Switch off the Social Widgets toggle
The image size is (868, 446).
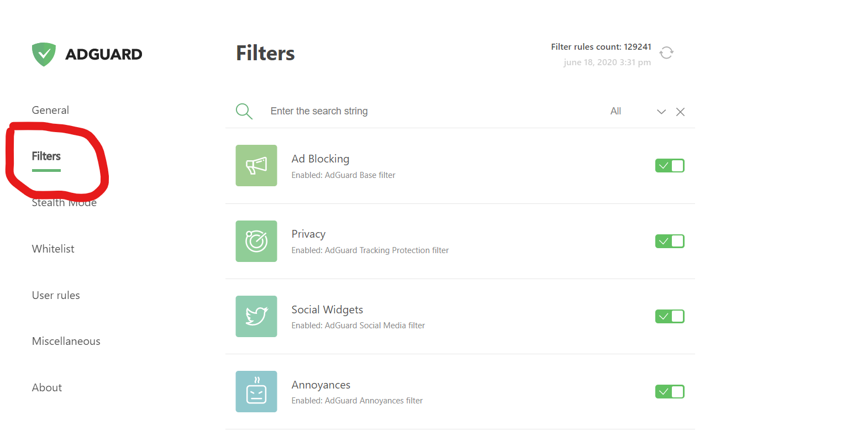coord(670,316)
